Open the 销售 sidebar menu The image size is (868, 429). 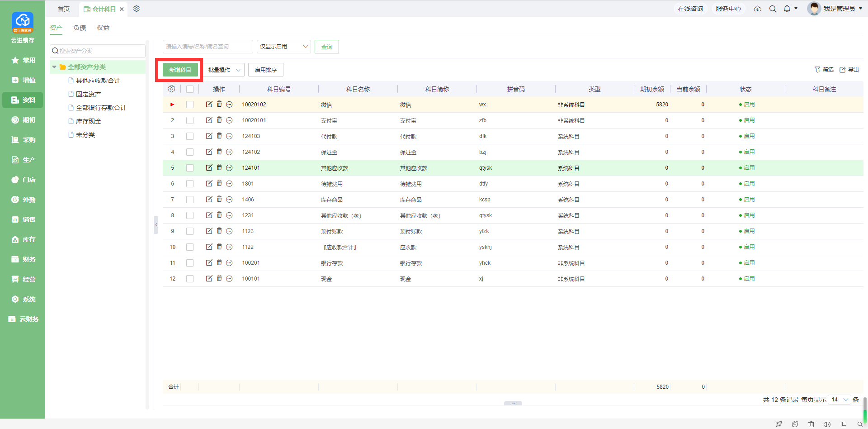point(23,219)
